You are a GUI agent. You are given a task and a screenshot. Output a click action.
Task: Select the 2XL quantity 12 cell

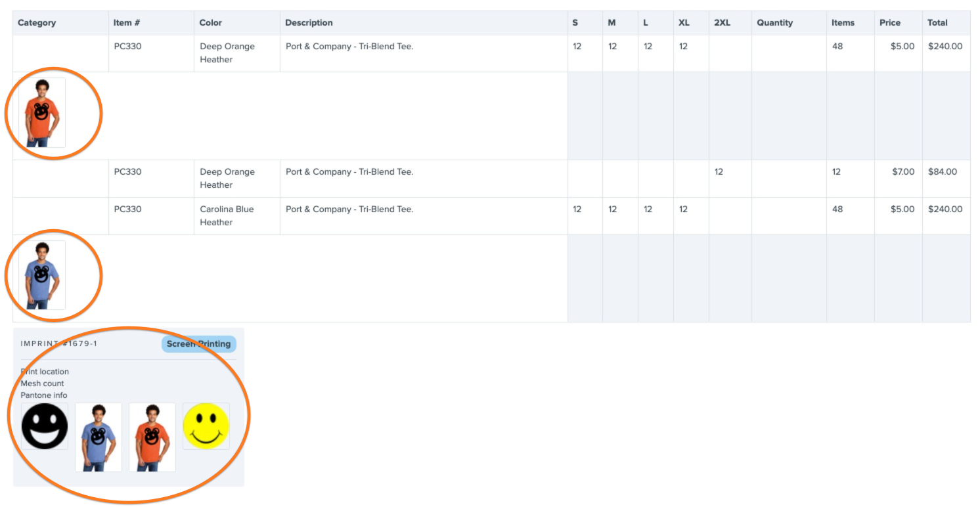(x=730, y=179)
